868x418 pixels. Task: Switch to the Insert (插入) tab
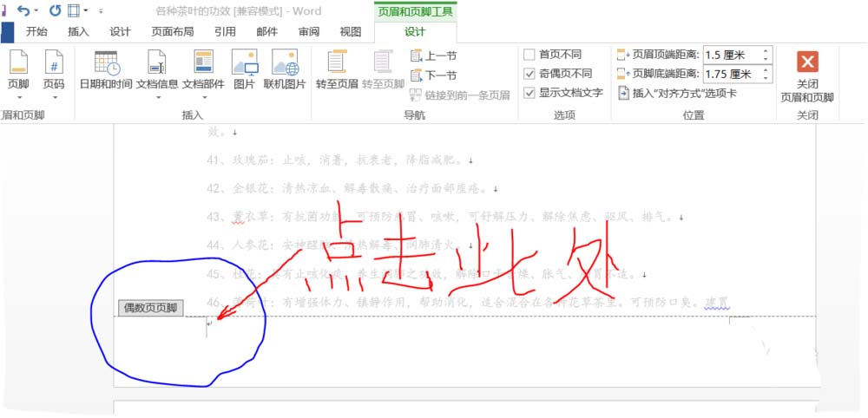click(x=78, y=31)
